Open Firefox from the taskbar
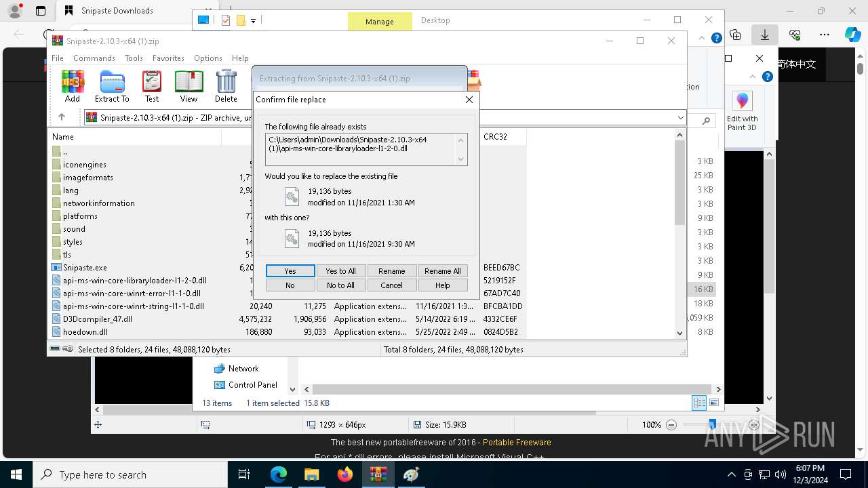This screenshot has width=868, height=488. [x=345, y=474]
